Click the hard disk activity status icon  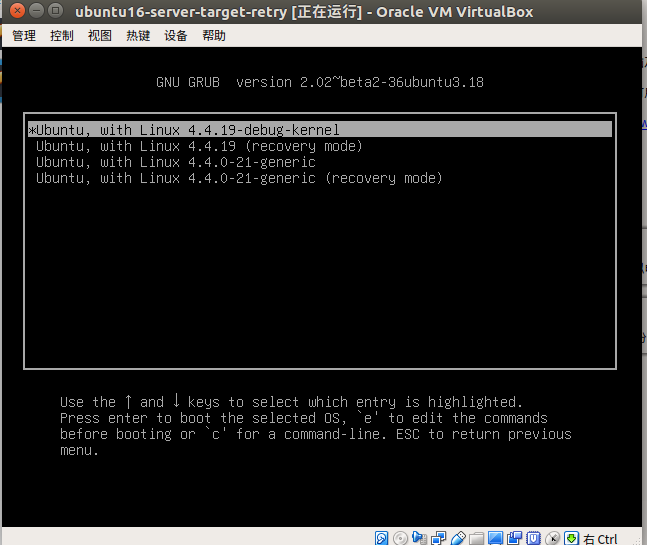pyautogui.click(x=381, y=538)
